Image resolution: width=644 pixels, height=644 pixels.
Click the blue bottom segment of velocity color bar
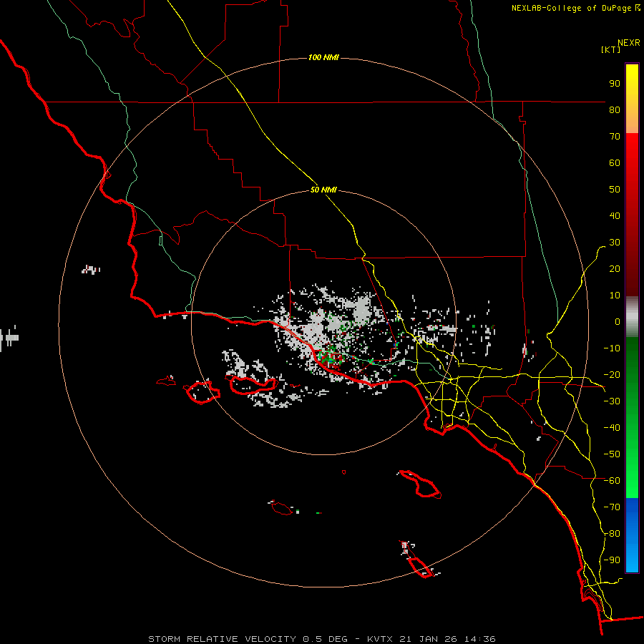click(x=632, y=535)
